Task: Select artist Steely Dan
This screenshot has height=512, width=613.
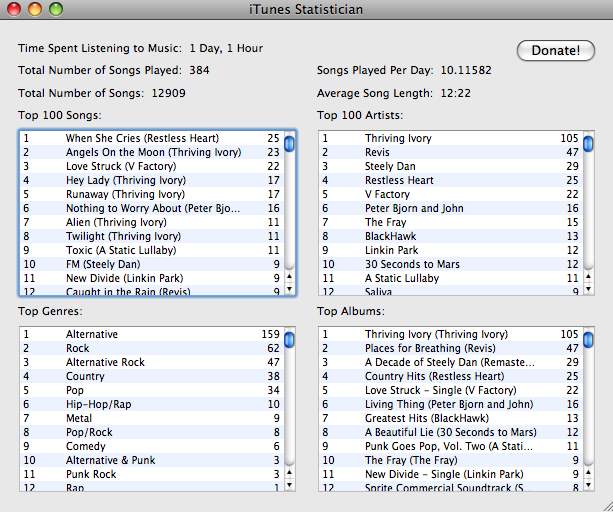Action: [x=451, y=166]
